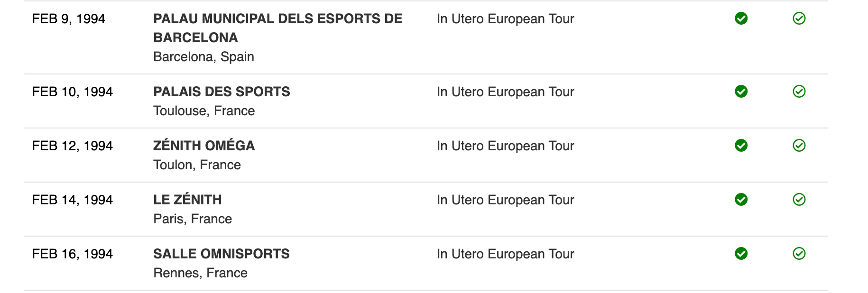Select the Feb 9, 1994 date

pyautogui.click(x=68, y=19)
